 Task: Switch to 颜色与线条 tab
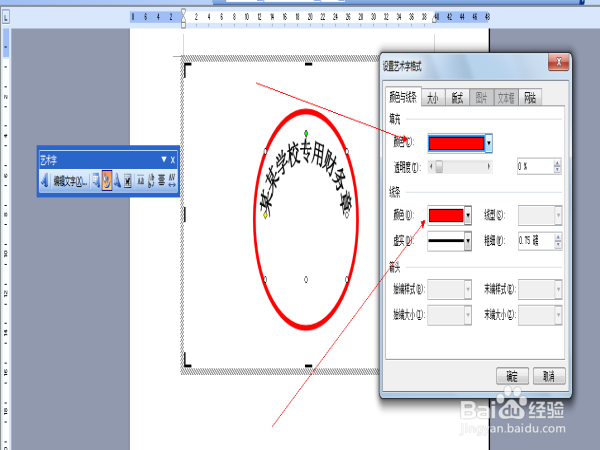click(403, 97)
